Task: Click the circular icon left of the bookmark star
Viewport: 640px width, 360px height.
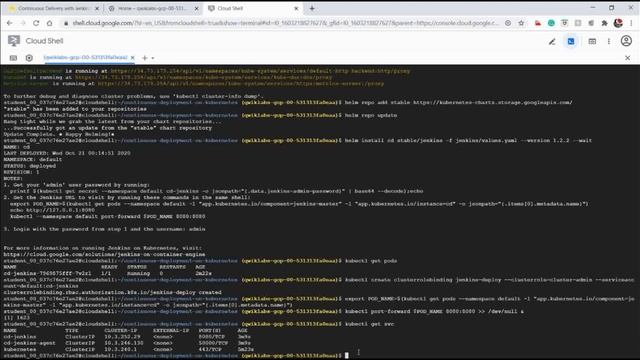Action: pyautogui.click(x=508, y=23)
